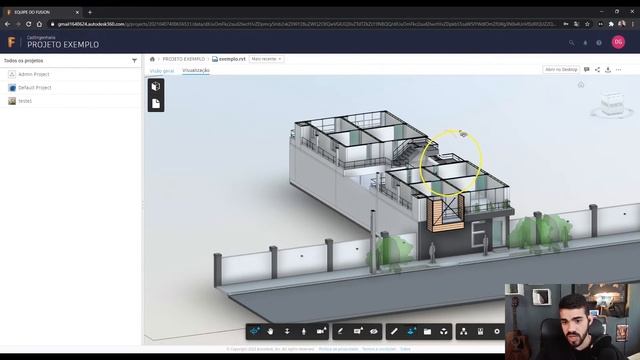Select the Pan hand tool
The image size is (640, 360).
(270, 331)
